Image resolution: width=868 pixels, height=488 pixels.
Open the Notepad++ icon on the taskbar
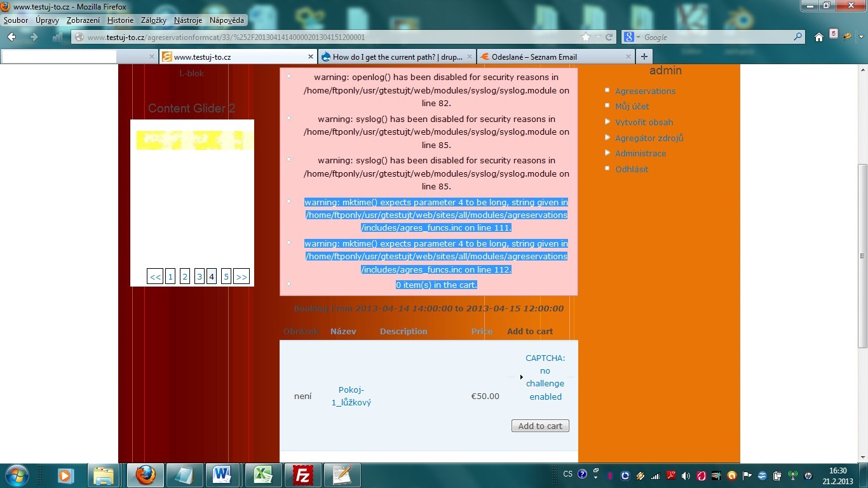[x=342, y=475]
